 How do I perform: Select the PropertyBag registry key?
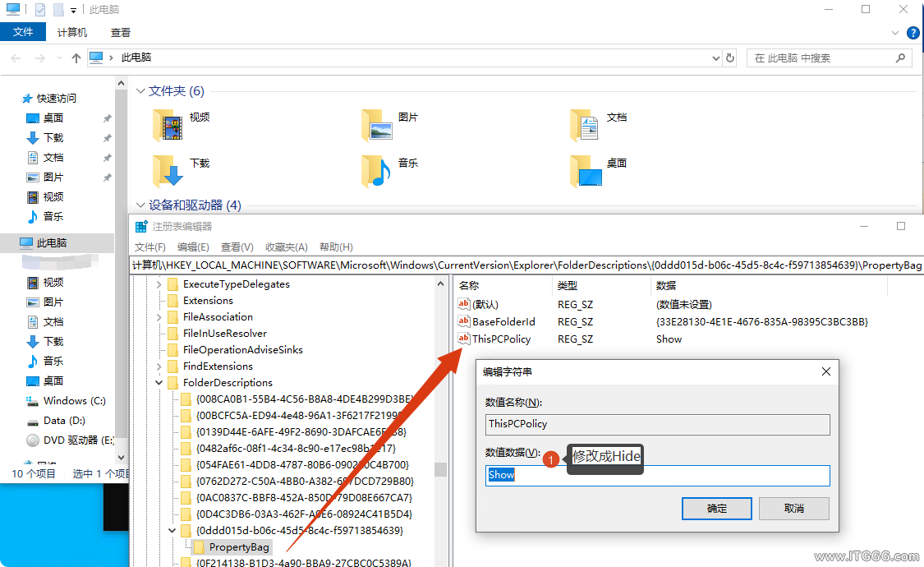tap(238, 546)
